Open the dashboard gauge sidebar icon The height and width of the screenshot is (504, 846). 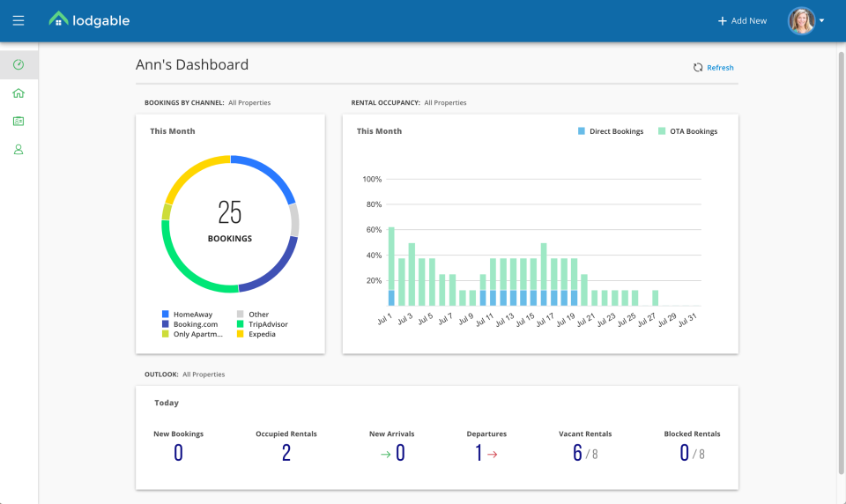19,65
